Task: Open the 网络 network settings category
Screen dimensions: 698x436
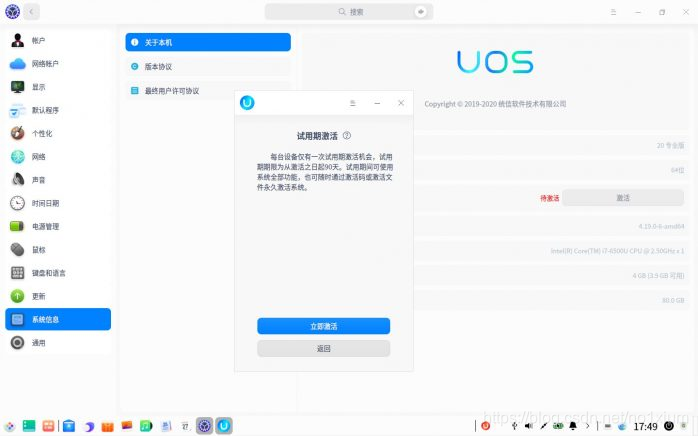Action: click(x=58, y=156)
